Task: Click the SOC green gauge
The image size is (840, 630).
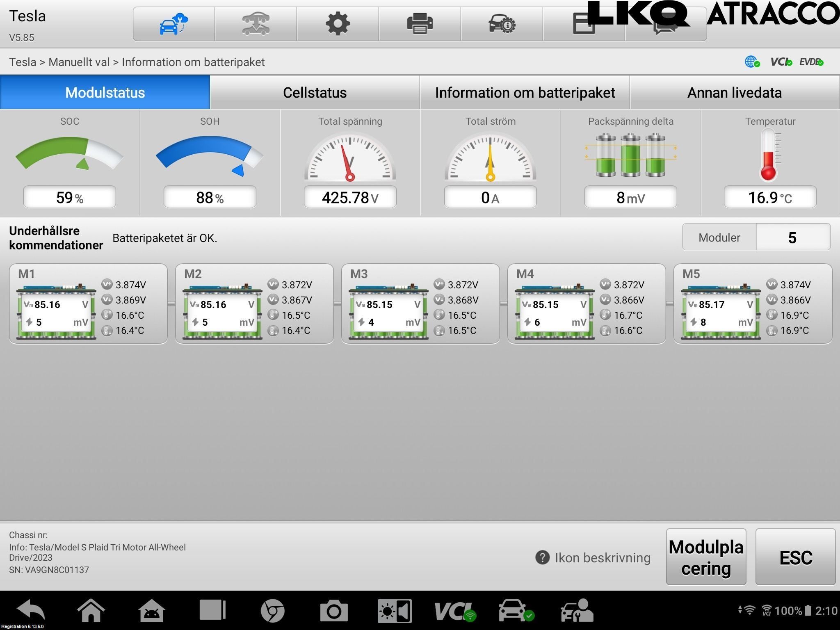Action: (x=70, y=154)
